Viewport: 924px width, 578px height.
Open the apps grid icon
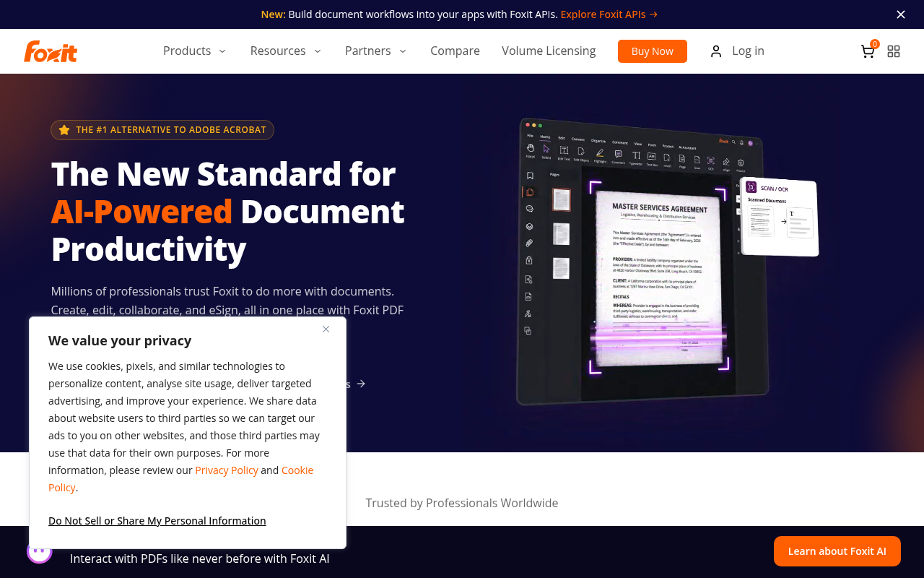894,51
